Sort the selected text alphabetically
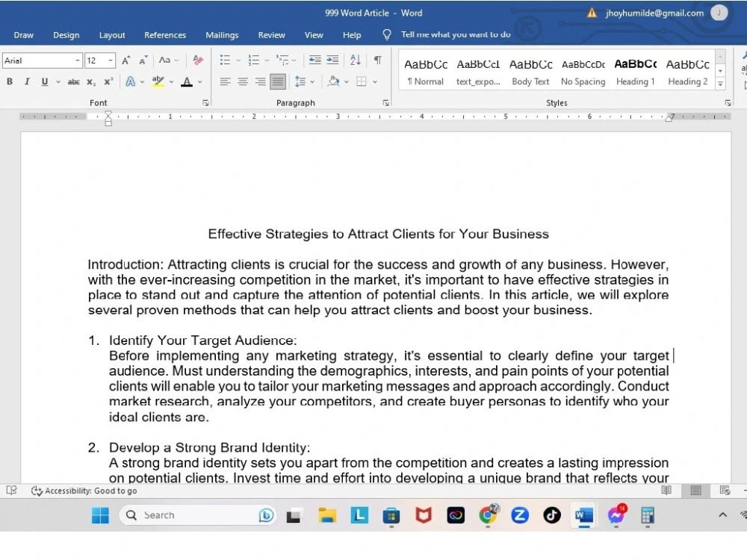This screenshot has height=560, width=747. [355, 60]
